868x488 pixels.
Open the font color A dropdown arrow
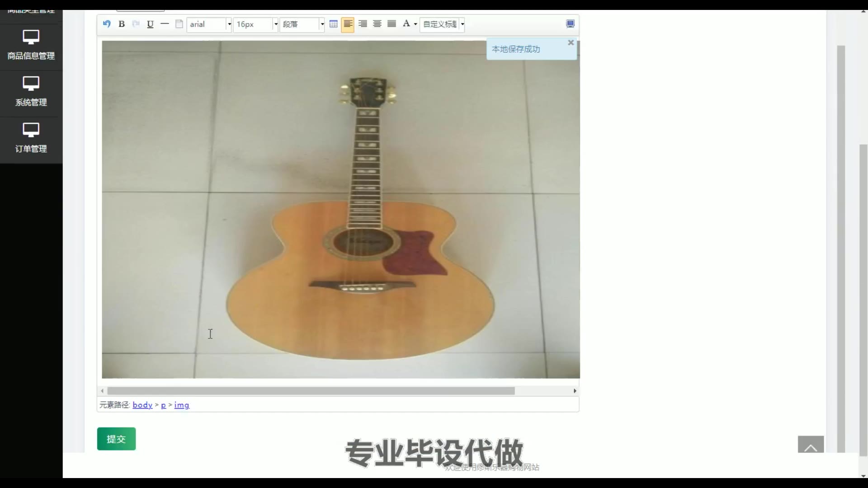point(415,24)
